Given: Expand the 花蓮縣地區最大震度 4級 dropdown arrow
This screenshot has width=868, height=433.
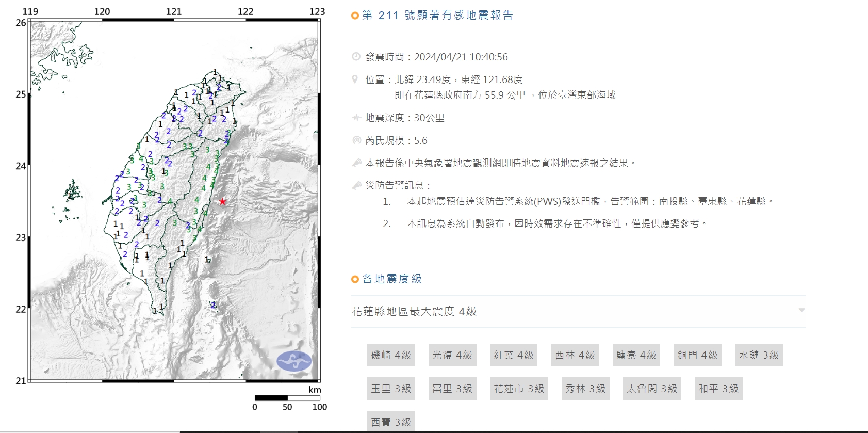Looking at the screenshot, I should click(x=801, y=310).
